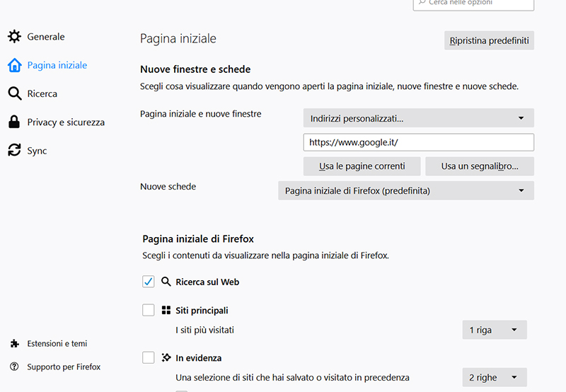Screen dimensions: 566x392
Task: Click the Ricerca magnifier icon in sidebar
Action: [14, 93]
